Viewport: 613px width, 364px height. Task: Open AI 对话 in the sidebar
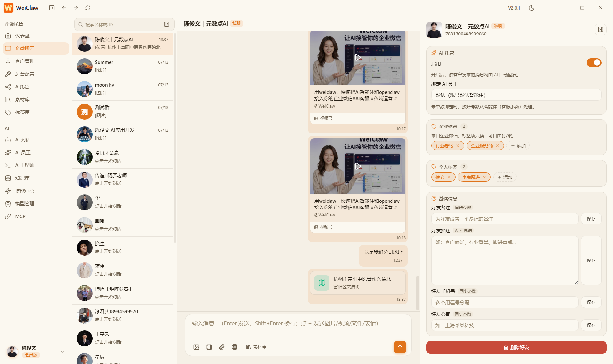click(x=36, y=140)
